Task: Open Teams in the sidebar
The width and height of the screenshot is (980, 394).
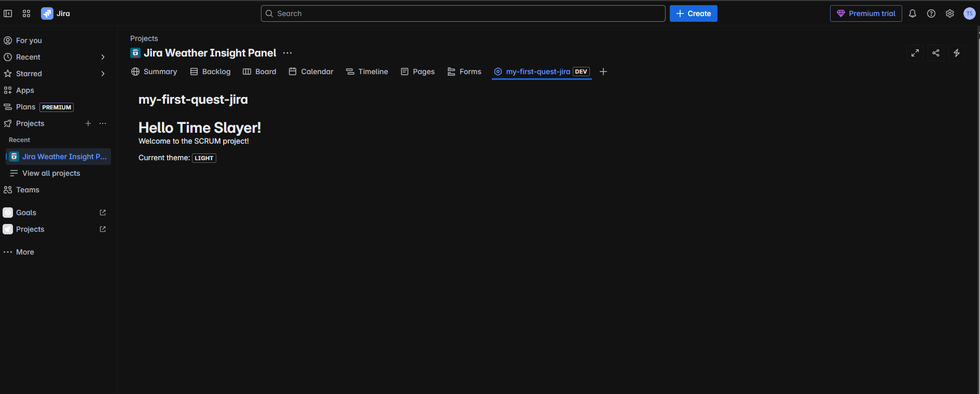Action: click(x=56, y=190)
